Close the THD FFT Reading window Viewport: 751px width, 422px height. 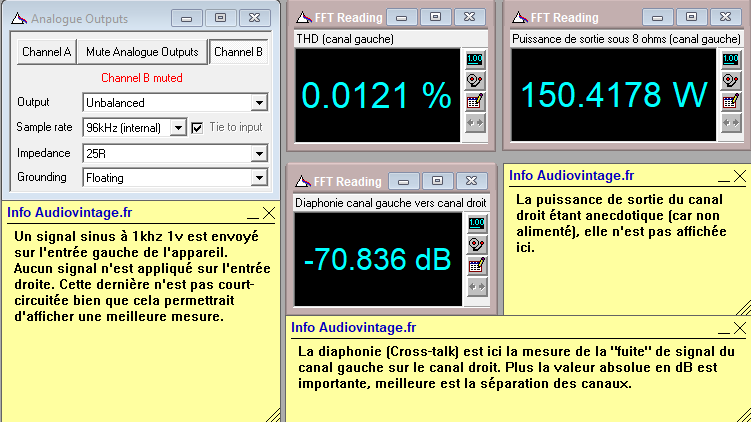point(469,18)
